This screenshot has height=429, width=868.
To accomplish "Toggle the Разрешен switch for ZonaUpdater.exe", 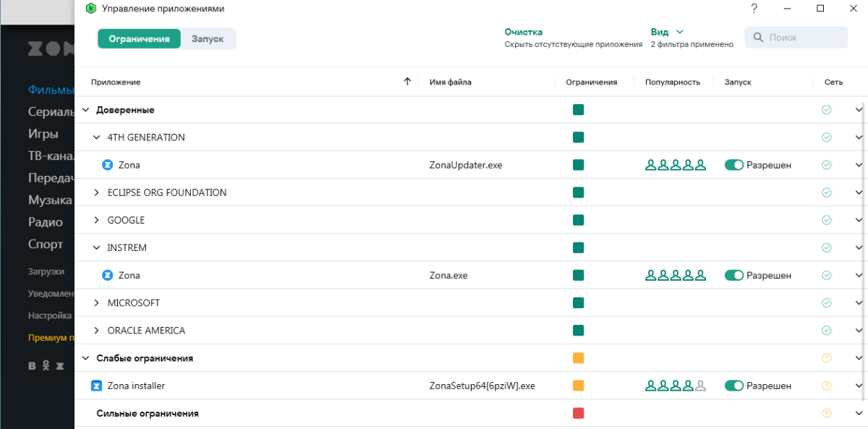I will coord(734,165).
